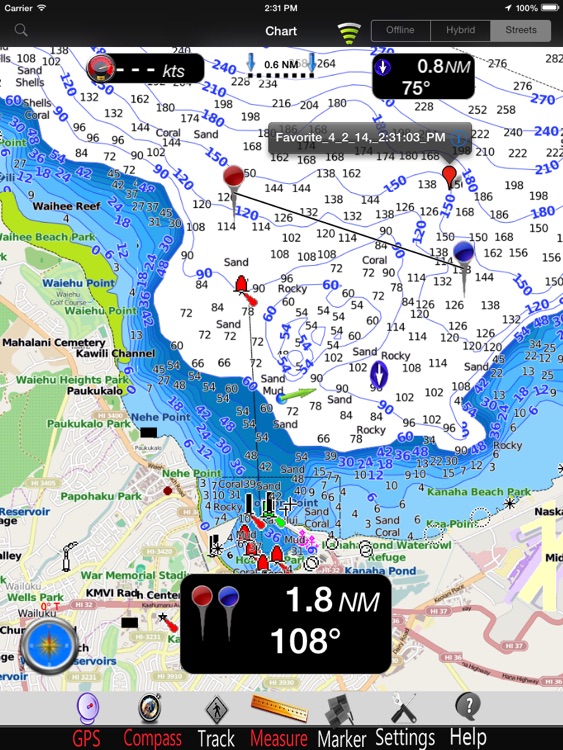Open the Compass tool
This screenshot has height=750, width=563.
click(150, 708)
